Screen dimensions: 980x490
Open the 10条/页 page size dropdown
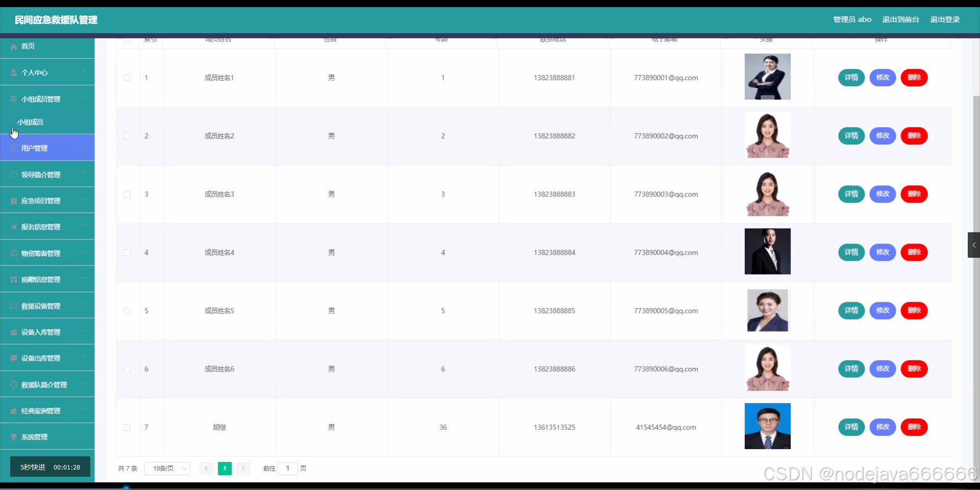(167, 468)
